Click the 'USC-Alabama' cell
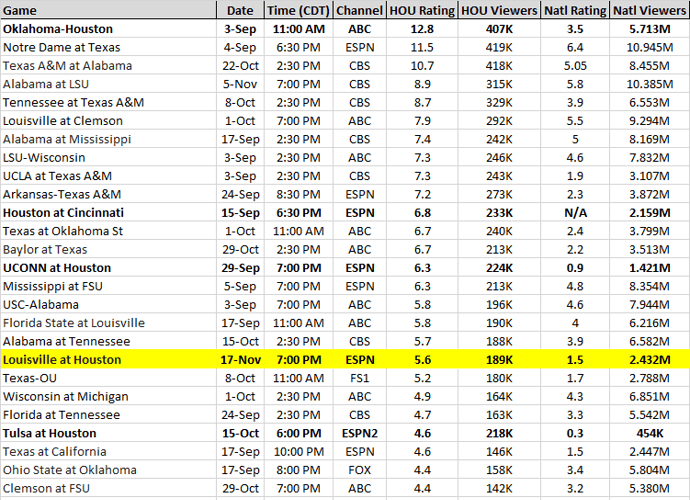 tap(108, 304)
